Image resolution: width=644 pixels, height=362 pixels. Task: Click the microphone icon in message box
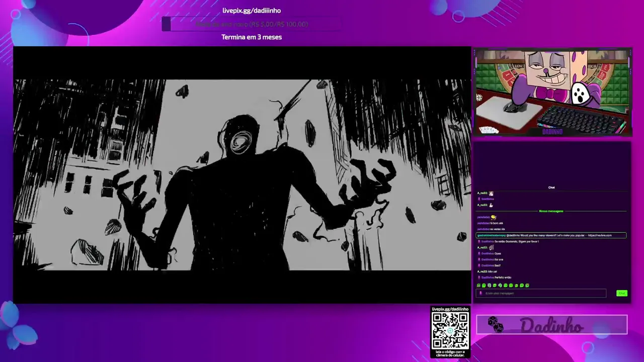point(480,293)
